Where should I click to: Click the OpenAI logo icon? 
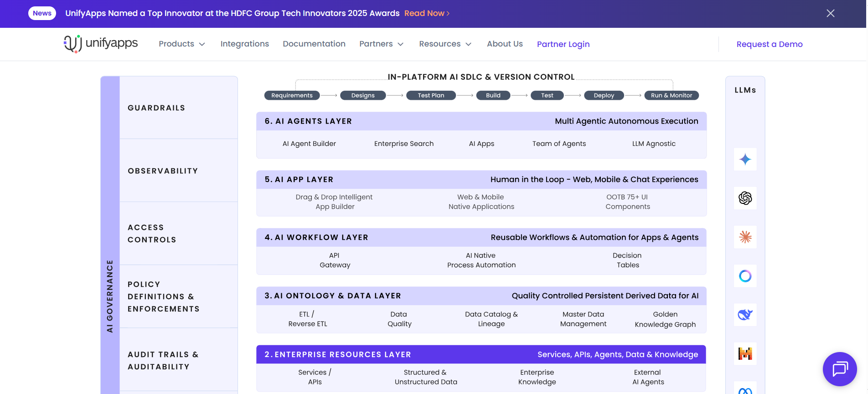pos(745,198)
